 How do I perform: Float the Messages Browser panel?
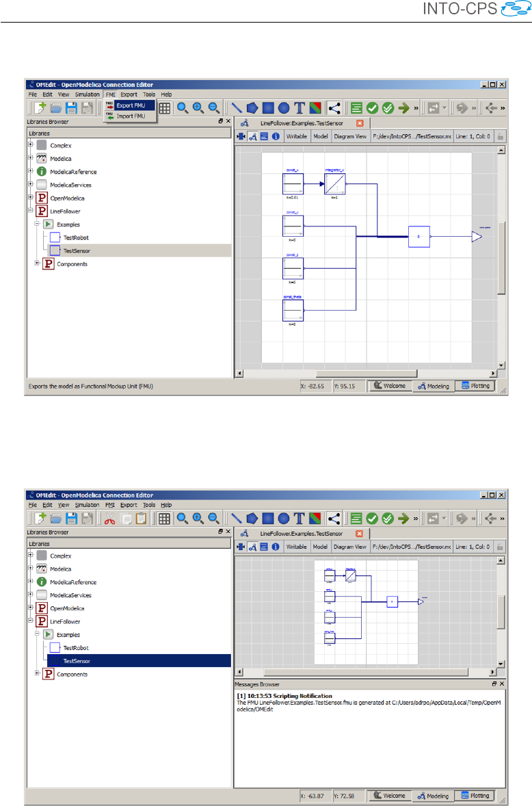494,684
